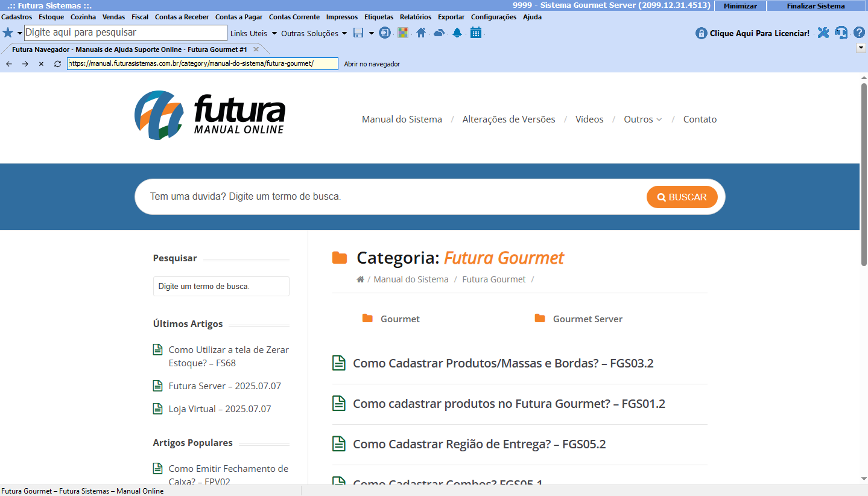Screen dimensions: 868x496
Task: Click the floppy disk save icon
Action: point(358,33)
